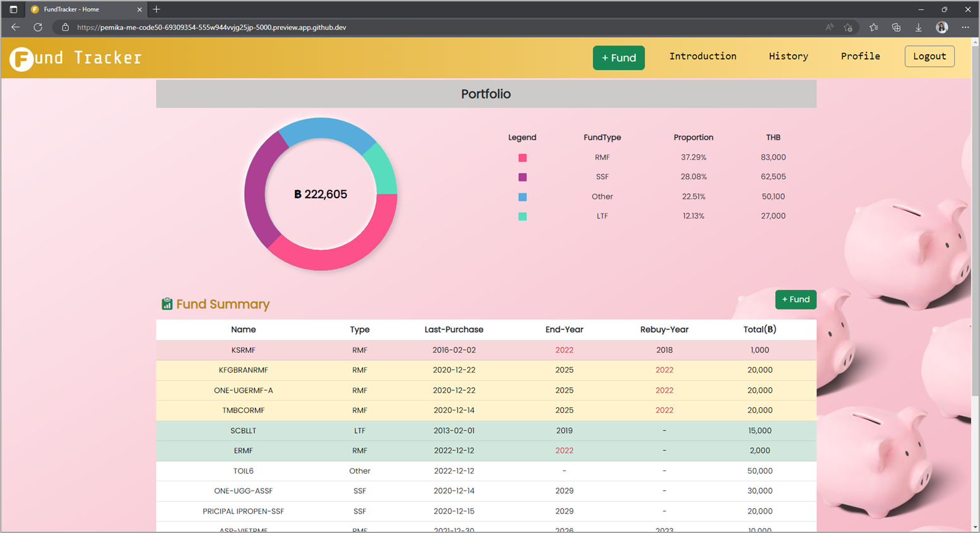Open the Downloads icon

pos(919,27)
